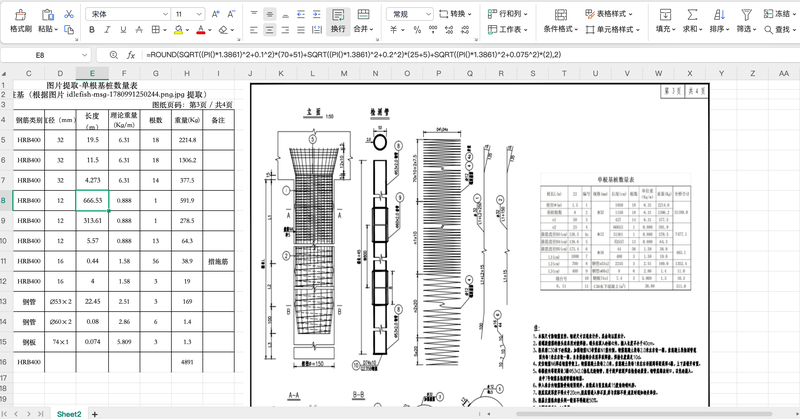Click the Paste (粘贴) clipboard icon

coord(47,14)
